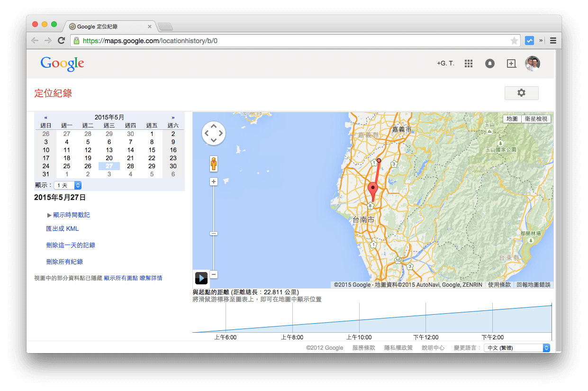Click the 匯出成 KML link
588x391 pixels.
click(x=63, y=229)
